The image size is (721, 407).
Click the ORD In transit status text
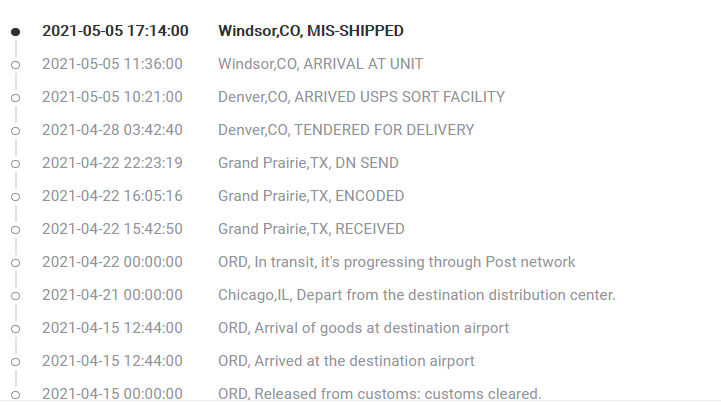click(396, 262)
